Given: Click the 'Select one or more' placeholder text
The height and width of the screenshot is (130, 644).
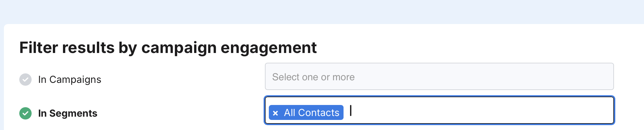Looking at the screenshot, I should click(313, 77).
